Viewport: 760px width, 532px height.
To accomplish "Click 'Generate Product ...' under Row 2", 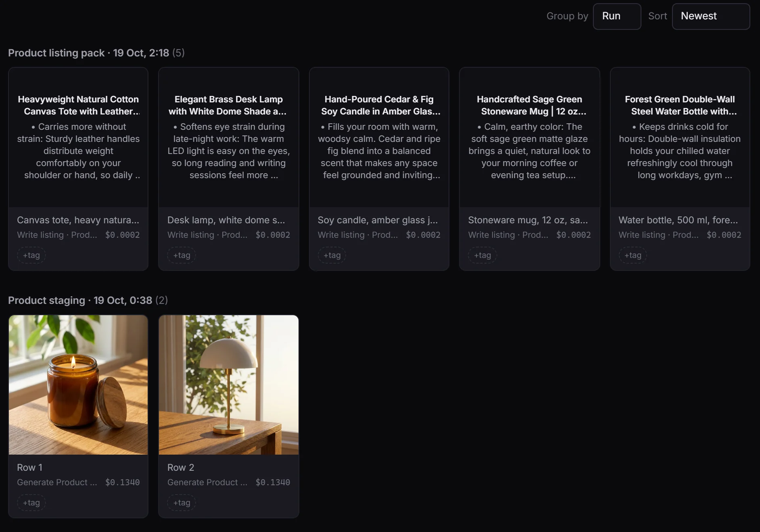I will click(x=207, y=482).
